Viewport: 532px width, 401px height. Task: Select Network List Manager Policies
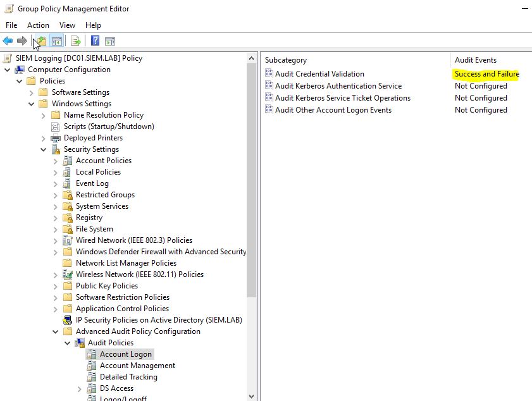click(126, 263)
